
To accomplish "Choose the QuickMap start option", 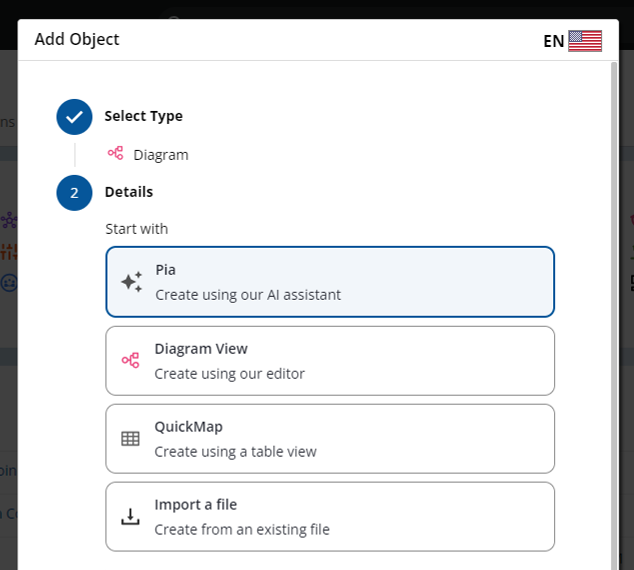I will click(330, 438).
